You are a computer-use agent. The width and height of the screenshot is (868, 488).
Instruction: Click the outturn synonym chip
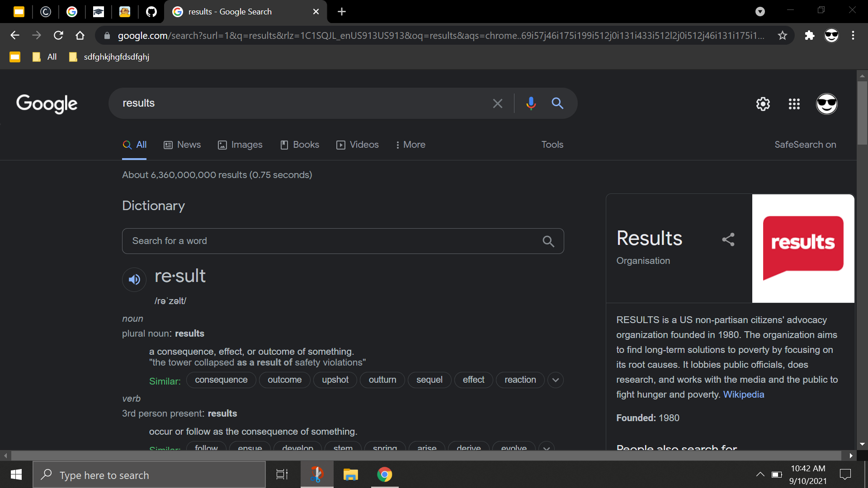point(382,380)
